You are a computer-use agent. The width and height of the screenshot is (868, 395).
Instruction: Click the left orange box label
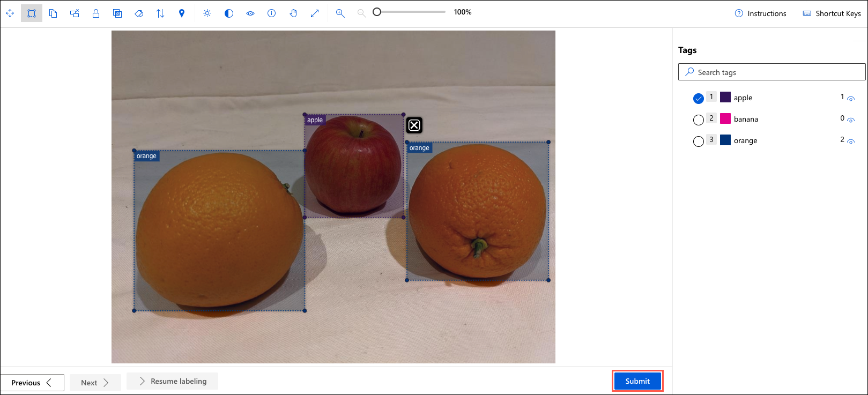pos(146,156)
